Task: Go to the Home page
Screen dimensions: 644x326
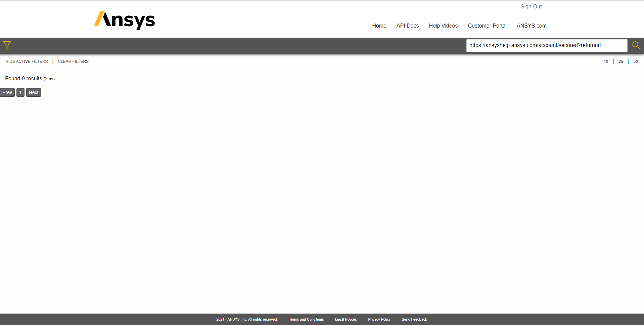Action: pos(379,26)
